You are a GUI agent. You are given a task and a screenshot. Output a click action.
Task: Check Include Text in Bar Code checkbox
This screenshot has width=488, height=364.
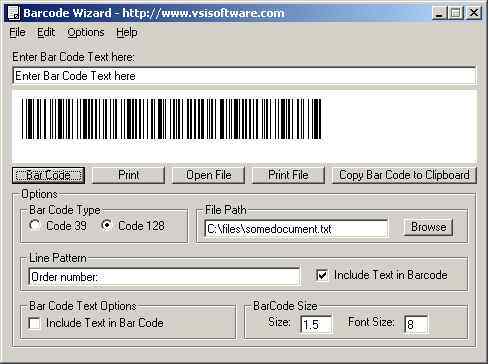(x=35, y=323)
